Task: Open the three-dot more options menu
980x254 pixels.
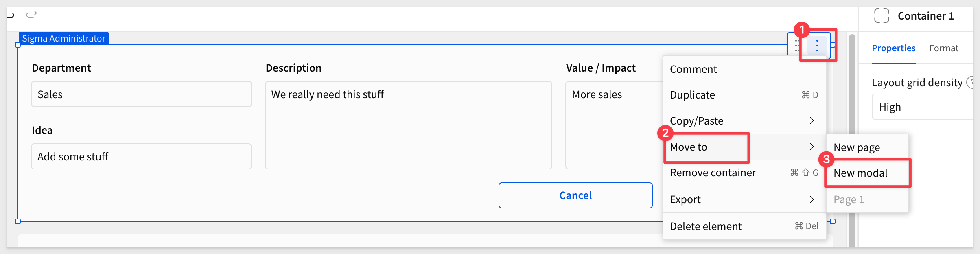Action: click(x=817, y=46)
